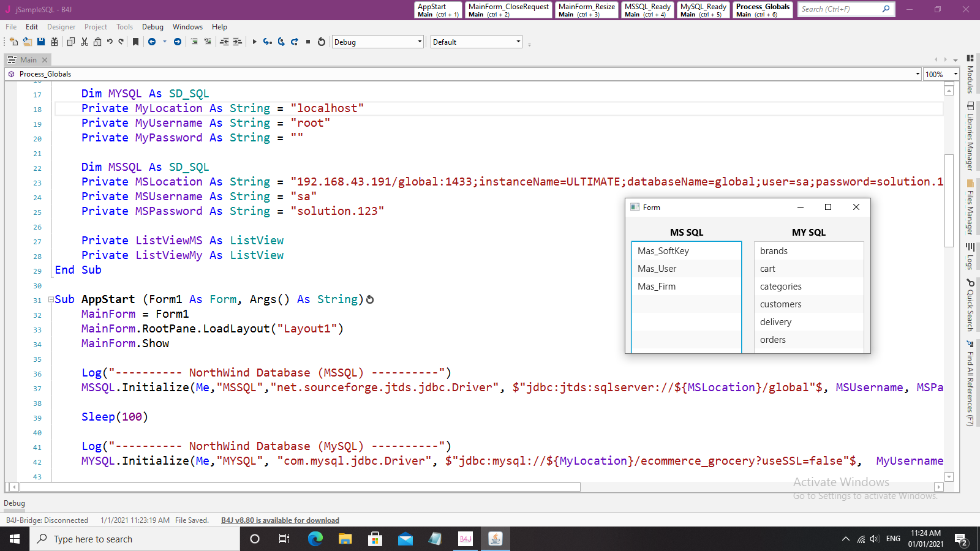Click the Restart circular arrow icon
The width and height of the screenshot is (980, 551).
[x=322, y=42]
